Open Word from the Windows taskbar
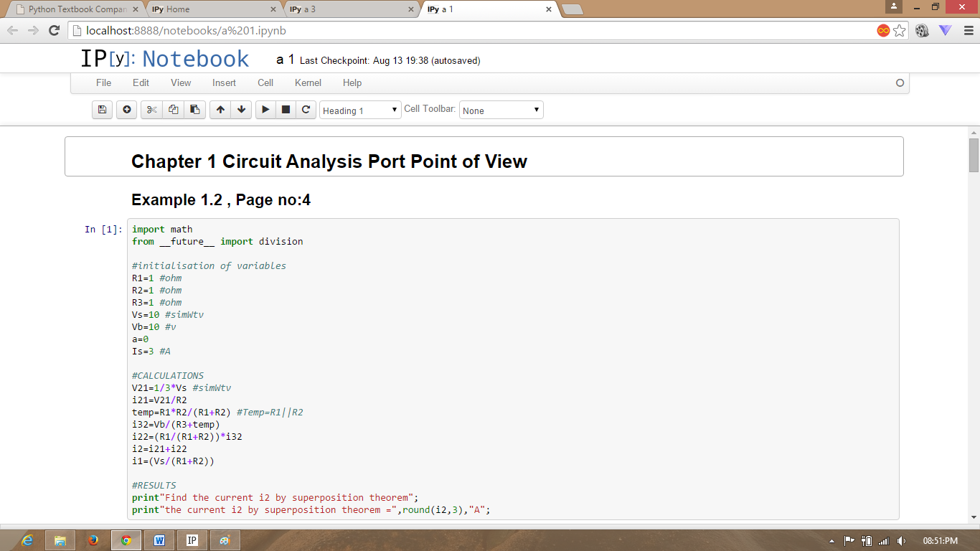Image resolution: width=980 pixels, height=551 pixels. coord(159,540)
